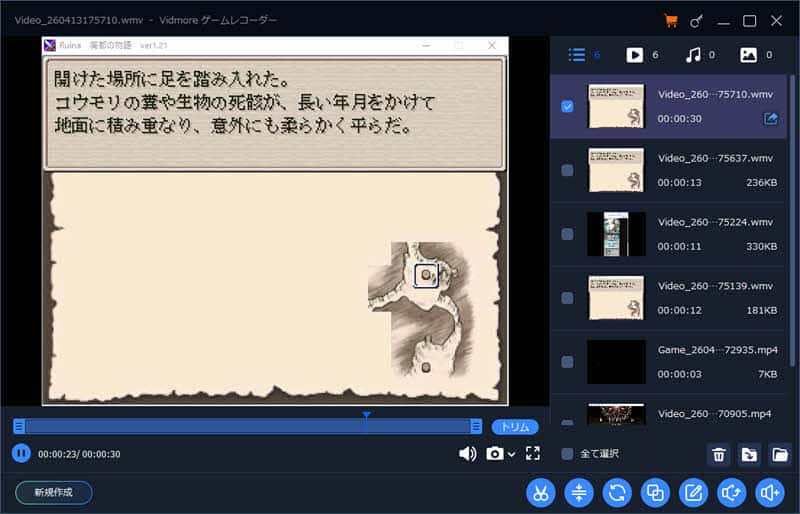Open the video compressor tool

pos(579,493)
